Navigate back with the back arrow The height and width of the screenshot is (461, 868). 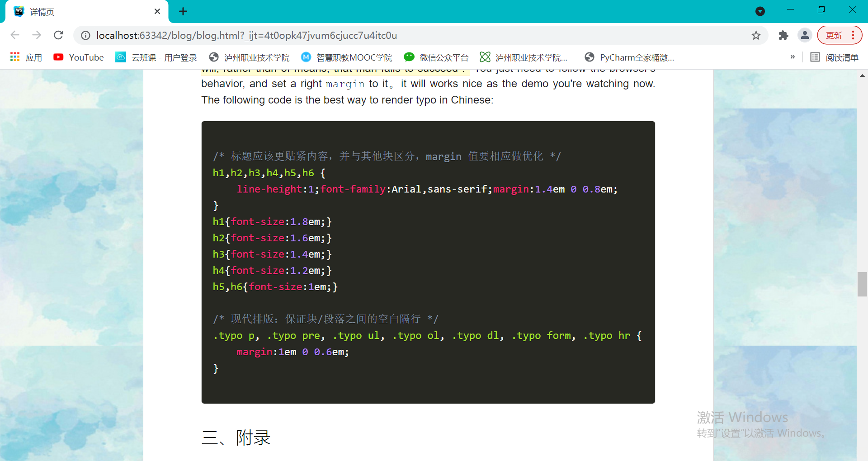pyautogui.click(x=15, y=35)
